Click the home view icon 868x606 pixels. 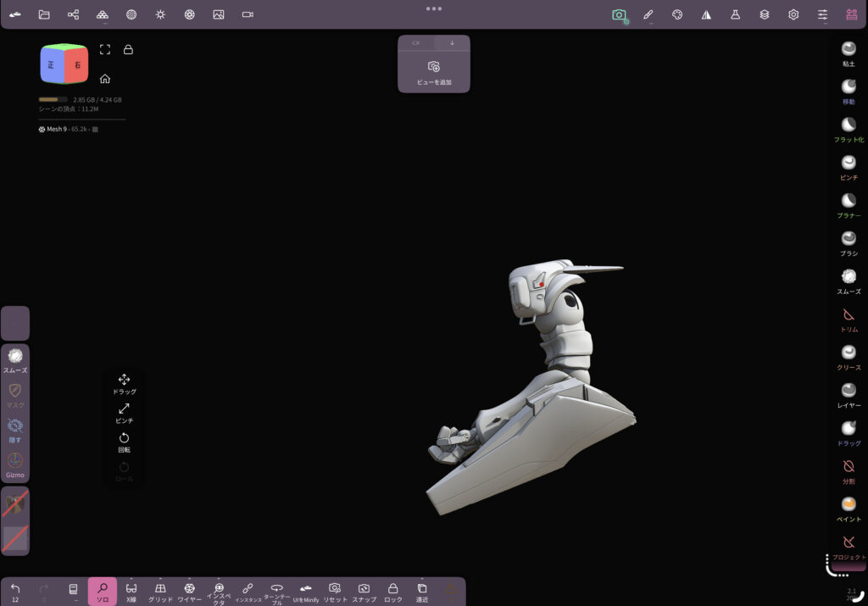click(104, 79)
